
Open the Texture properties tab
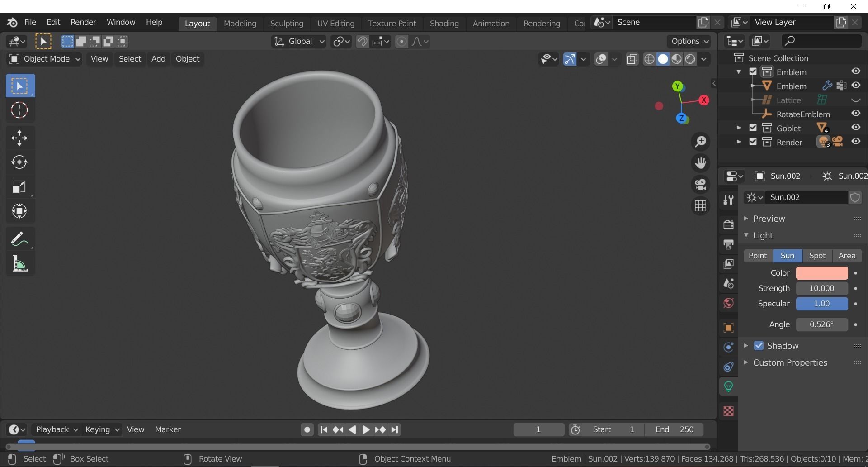tap(728, 411)
